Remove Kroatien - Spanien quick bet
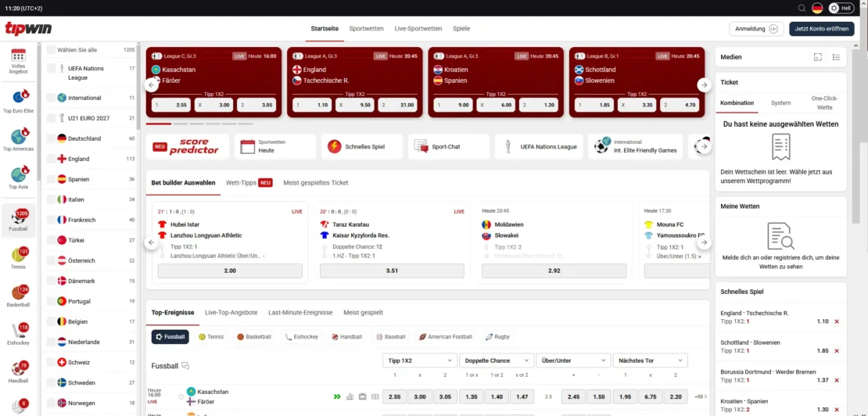 (837, 410)
